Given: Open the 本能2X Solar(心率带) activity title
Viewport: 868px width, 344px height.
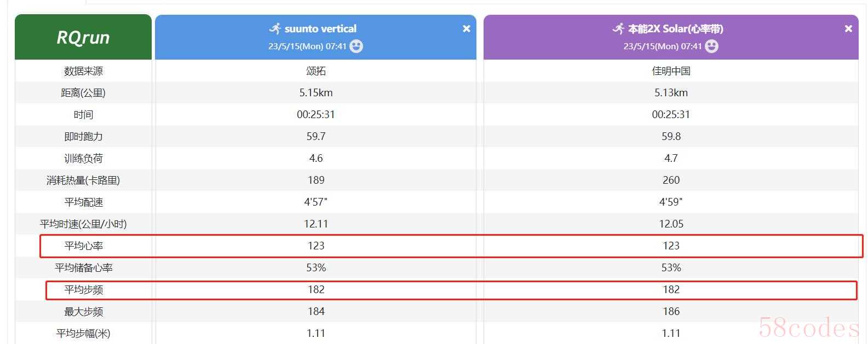Looking at the screenshot, I should coord(675,28).
